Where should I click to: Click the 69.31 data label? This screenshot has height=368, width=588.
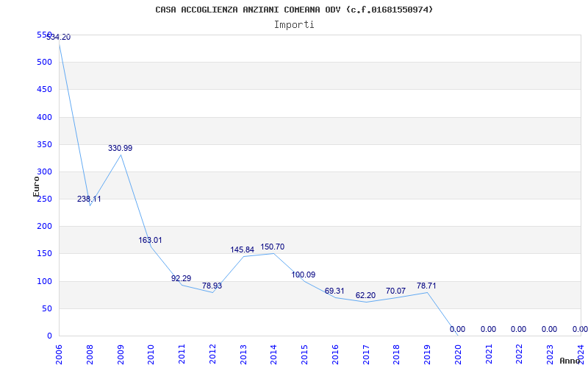334,291
